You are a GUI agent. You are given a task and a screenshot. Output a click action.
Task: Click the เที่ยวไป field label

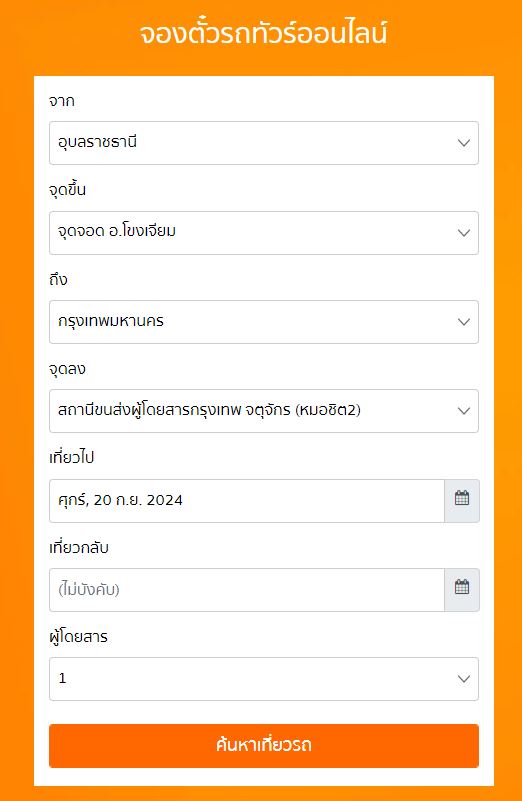coord(72,457)
